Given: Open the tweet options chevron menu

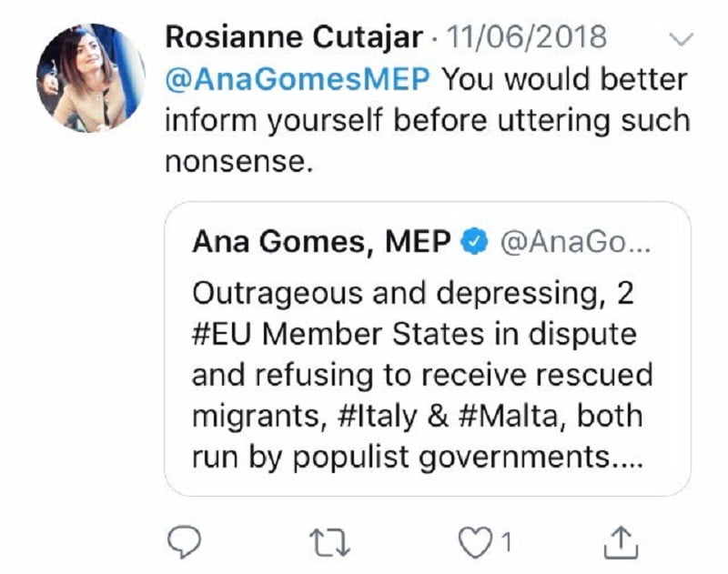Looking at the screenshot, I should click(x=681, y=38).
